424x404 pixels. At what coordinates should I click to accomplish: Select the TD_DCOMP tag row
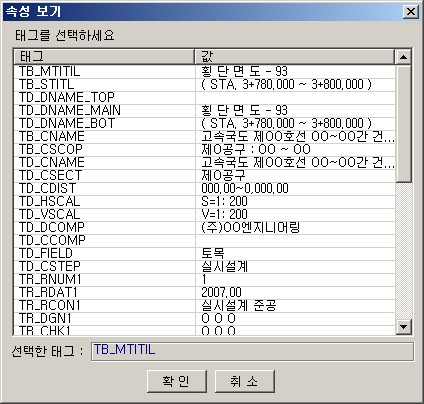tap(205, 227)
